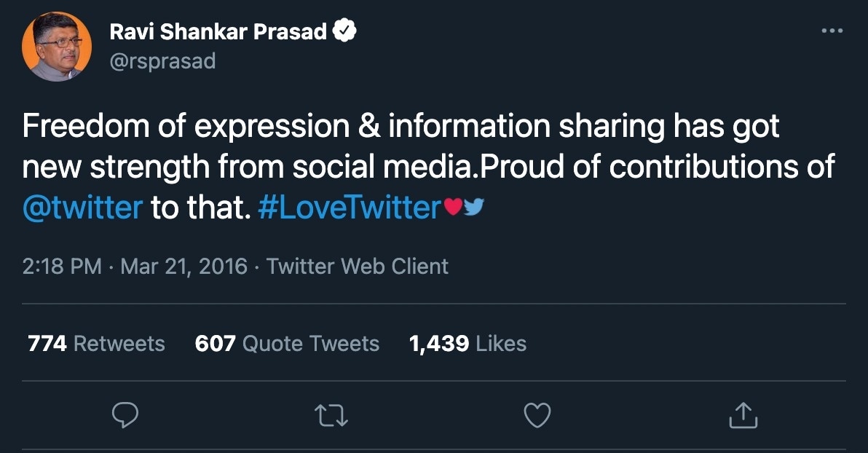Open the three-dot more options menu

[x=832, y=31]
